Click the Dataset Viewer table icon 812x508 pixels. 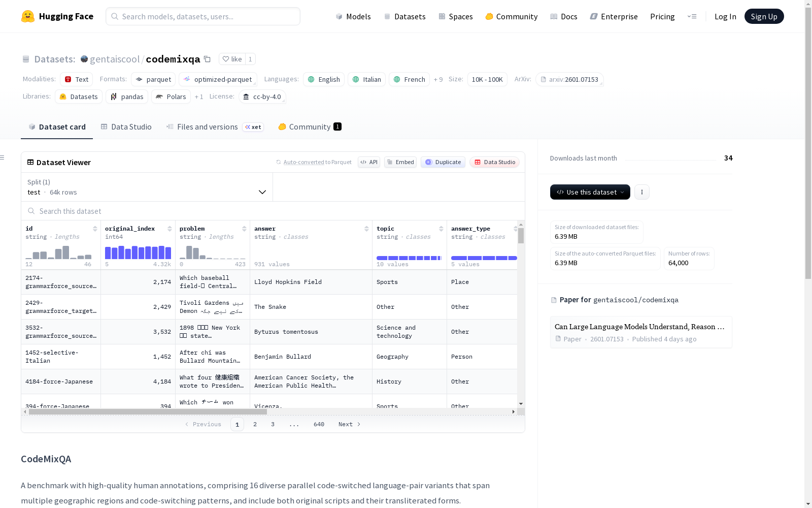30,162
